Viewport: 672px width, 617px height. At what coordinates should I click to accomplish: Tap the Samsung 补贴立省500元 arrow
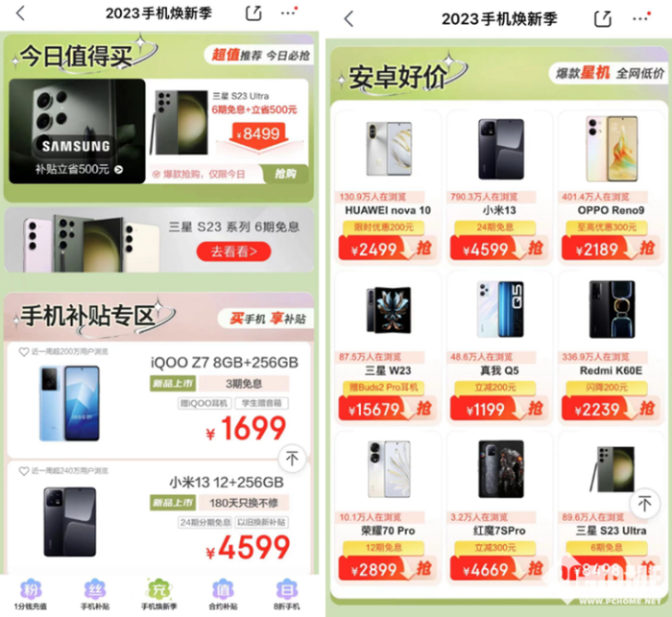point(119,170)
